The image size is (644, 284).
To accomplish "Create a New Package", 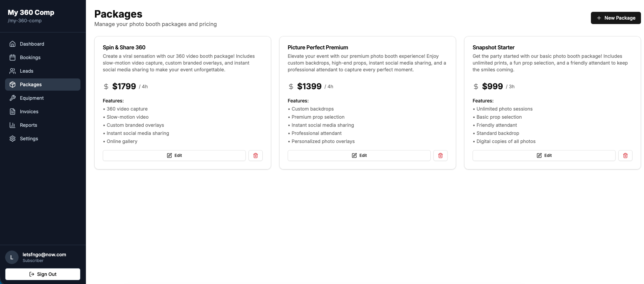I will (x=616, y=18).
